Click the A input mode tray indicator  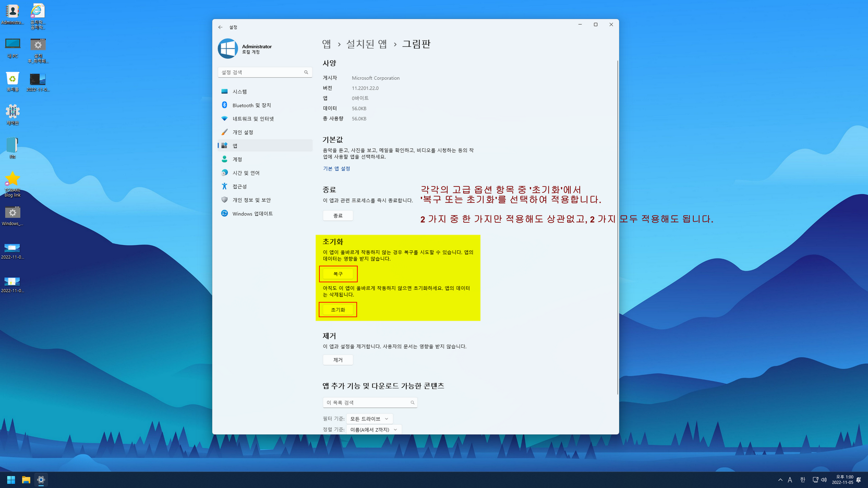coord(790,480)
